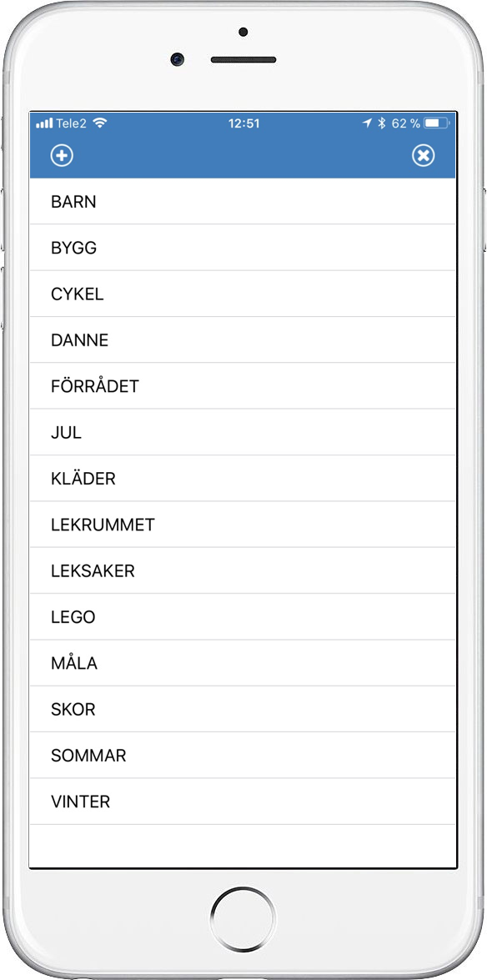487x980 pixels.
Task: Tap the Bluetooth status icon
Action: click(381, 123)
